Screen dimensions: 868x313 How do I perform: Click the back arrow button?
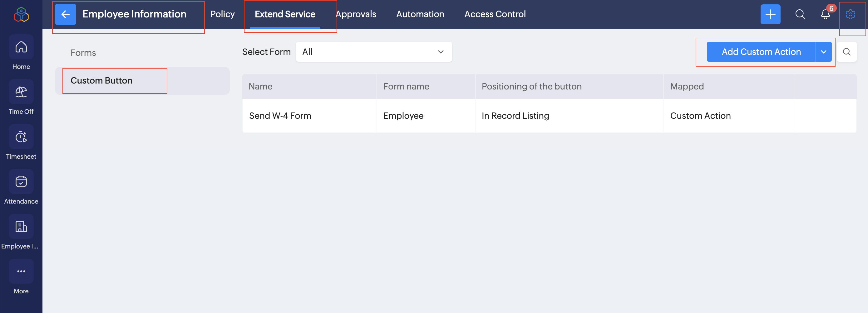click(x=65, y=14)
